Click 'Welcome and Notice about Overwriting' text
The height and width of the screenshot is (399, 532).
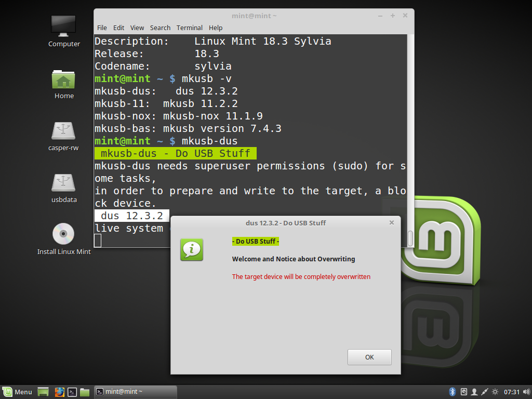(294, 259)
